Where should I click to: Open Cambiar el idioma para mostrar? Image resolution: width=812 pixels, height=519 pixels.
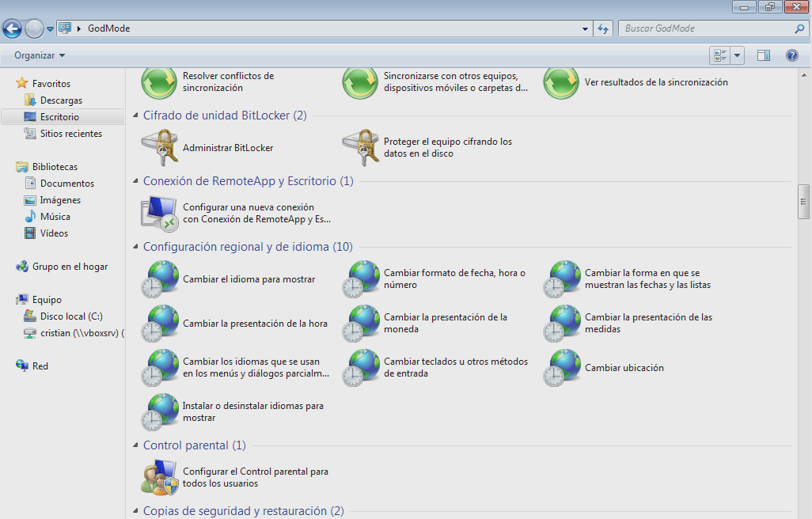click(249, 279)
